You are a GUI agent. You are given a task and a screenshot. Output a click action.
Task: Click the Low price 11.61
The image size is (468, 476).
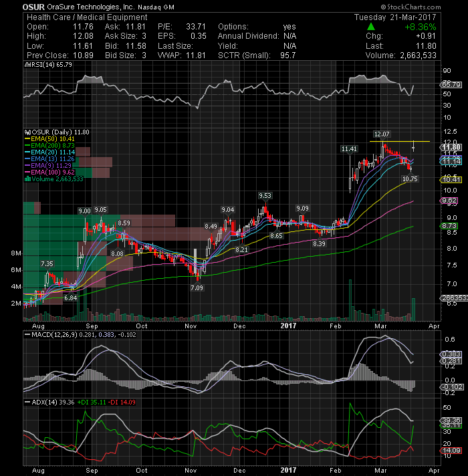click(x=82, y=46)
